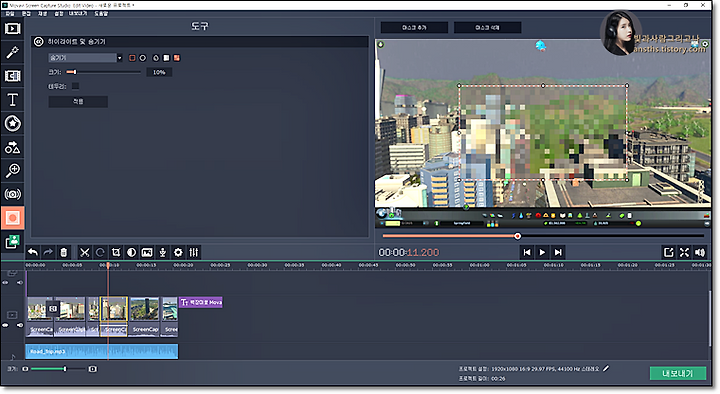Click the Apply button under outline option
This screenshot has width=720, height=394.
pyautogui.click(x=78, y=101)
